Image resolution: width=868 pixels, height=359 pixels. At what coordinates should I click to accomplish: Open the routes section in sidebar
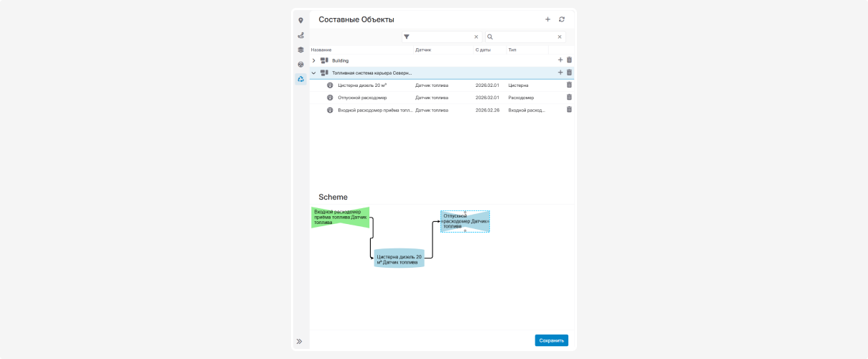(300, 35)
